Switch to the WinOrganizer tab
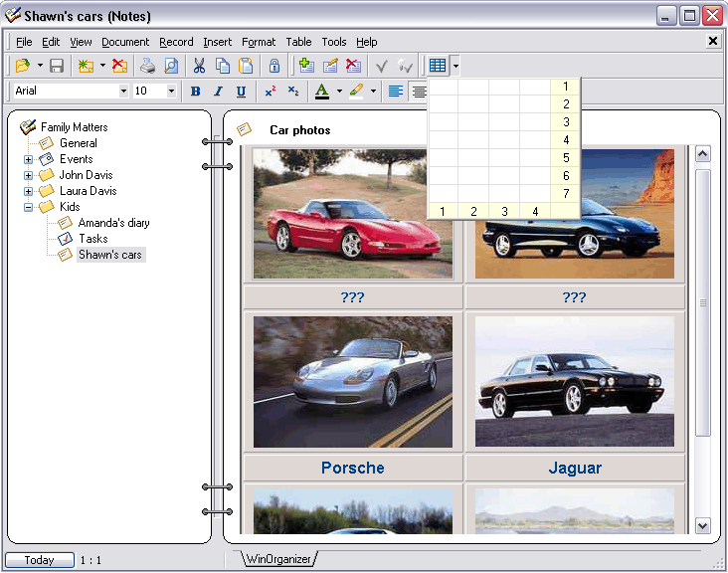The width and height of the screenshot is (728, 573). 277,559
